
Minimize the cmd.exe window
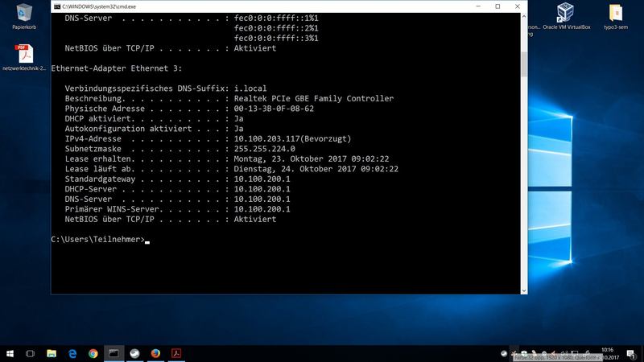coord(478,6)
